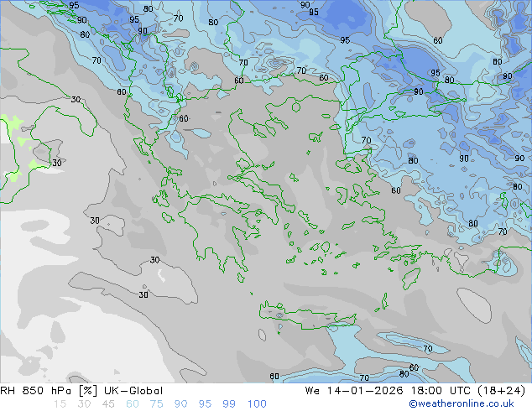Select the "UK-Global" model name label
This screenshot has width=532, height=411.
click(133, 391)
